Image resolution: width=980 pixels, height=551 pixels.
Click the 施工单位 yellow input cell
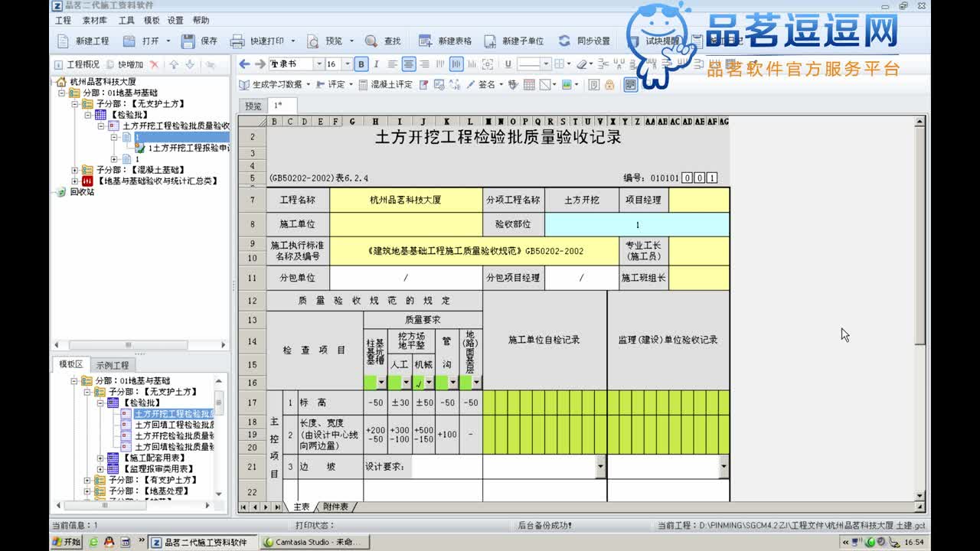point(406,224)
